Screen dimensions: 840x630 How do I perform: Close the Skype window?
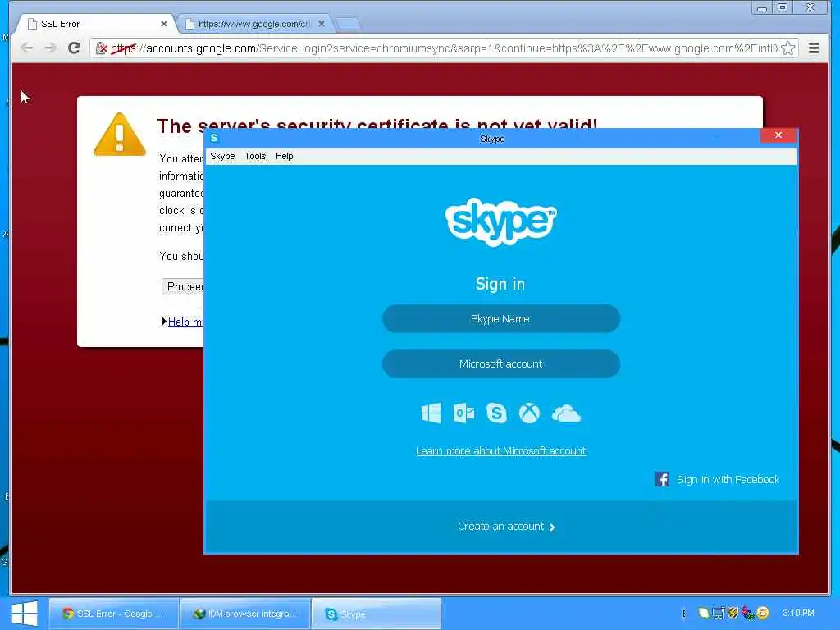[x=778, y=135]
